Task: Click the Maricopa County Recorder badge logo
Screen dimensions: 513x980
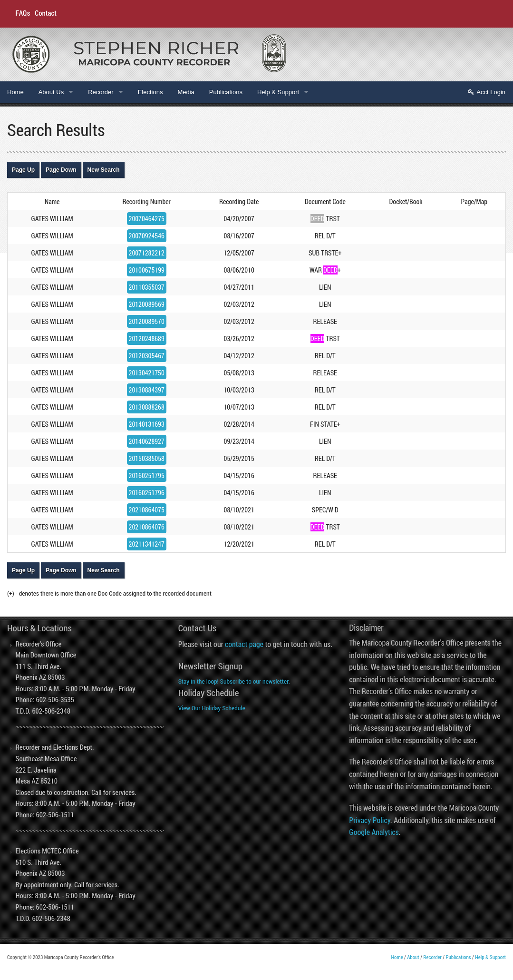Action: (x=274, y=53)
